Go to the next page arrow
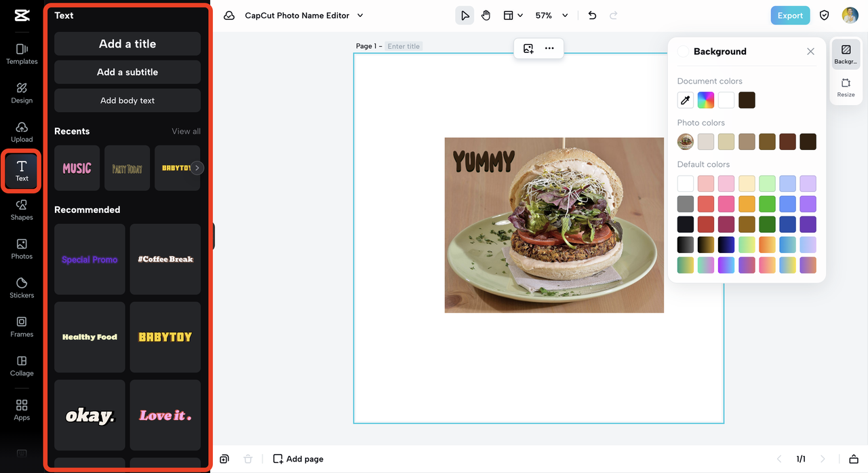 tap(823, 459)
